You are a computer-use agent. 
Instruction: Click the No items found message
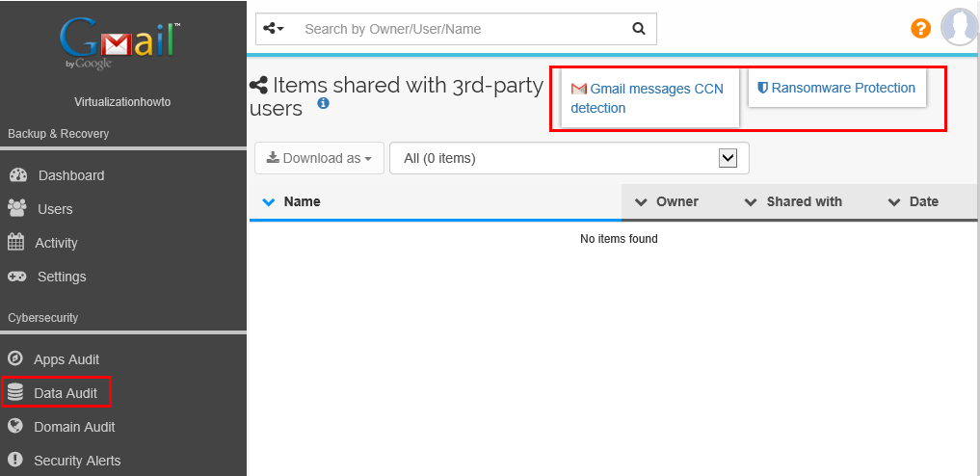point(619,239)
